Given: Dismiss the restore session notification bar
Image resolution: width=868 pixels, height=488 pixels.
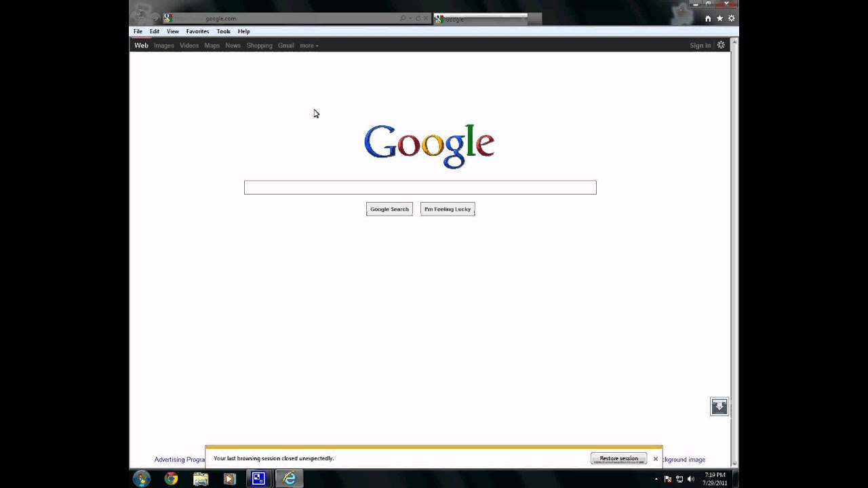Looking at the screenshot, I should pos(655,459).
